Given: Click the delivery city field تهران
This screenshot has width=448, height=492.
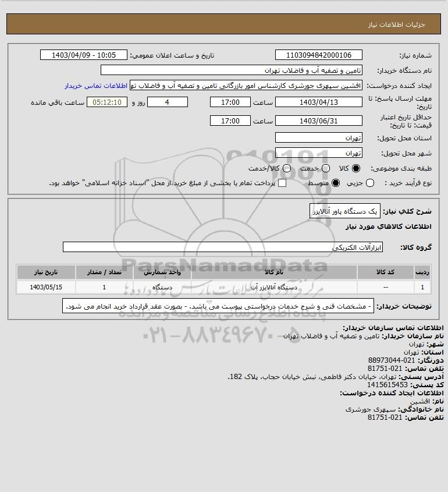Looking at the screenshot, I should pos(318,153).
